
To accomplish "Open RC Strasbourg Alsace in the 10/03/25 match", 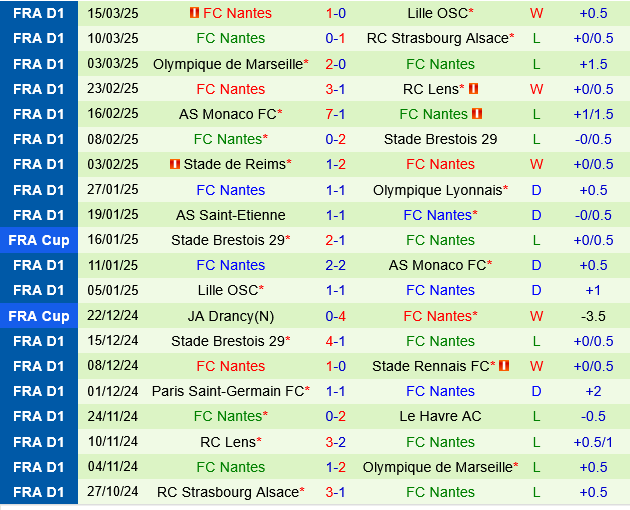I will pos(437,38).
